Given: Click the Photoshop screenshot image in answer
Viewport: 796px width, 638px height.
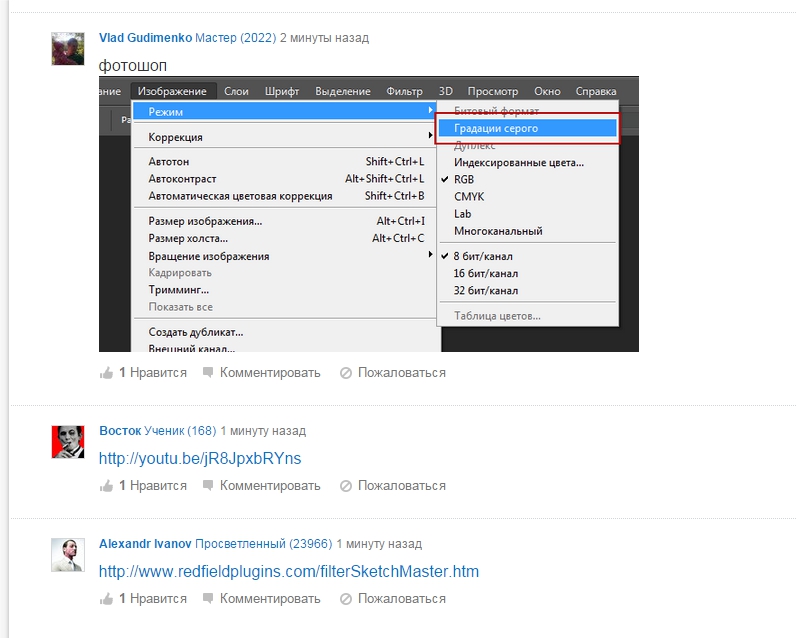Looking at the screenshot, I should pos(369,214).
